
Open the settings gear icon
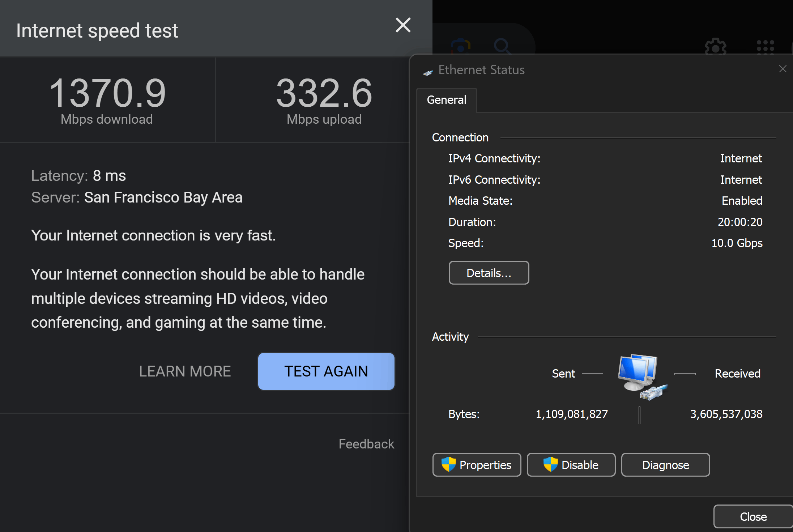coord(715,48)
